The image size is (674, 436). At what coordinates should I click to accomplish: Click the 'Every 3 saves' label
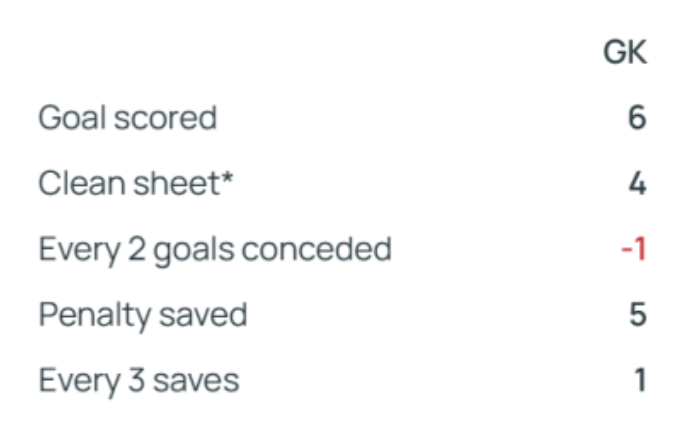(x=138, y=381)
